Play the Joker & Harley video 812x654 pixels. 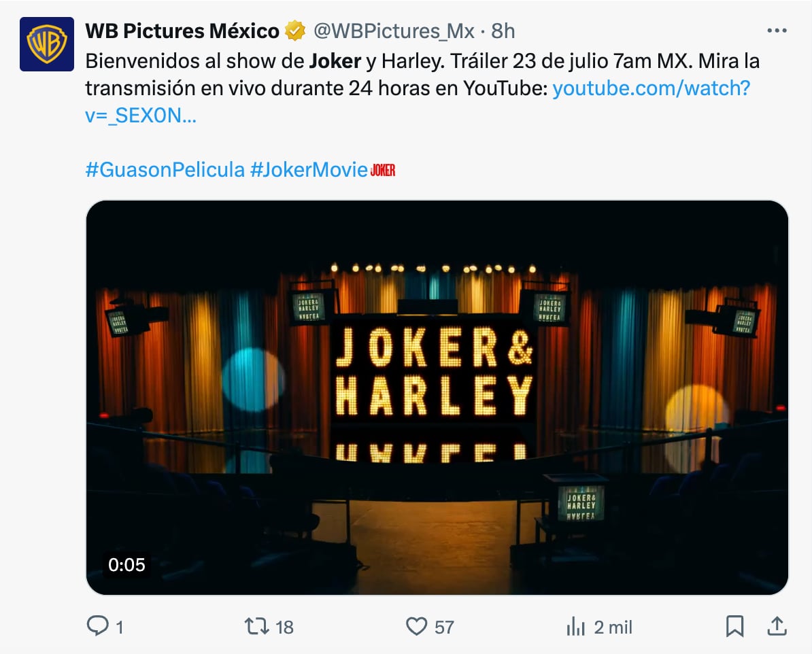click(x=437, y=398)
